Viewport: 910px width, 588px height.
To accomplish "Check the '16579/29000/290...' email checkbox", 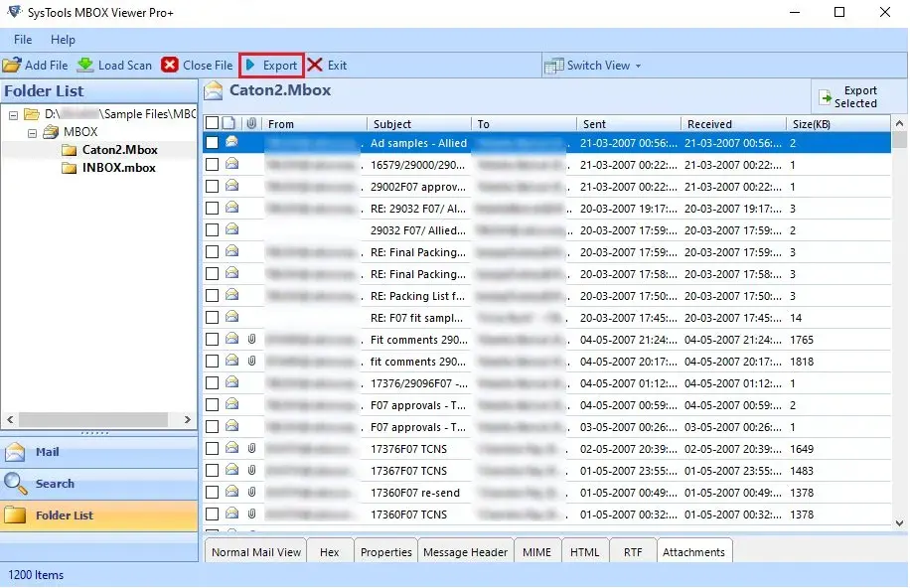I will pos(212,165).
